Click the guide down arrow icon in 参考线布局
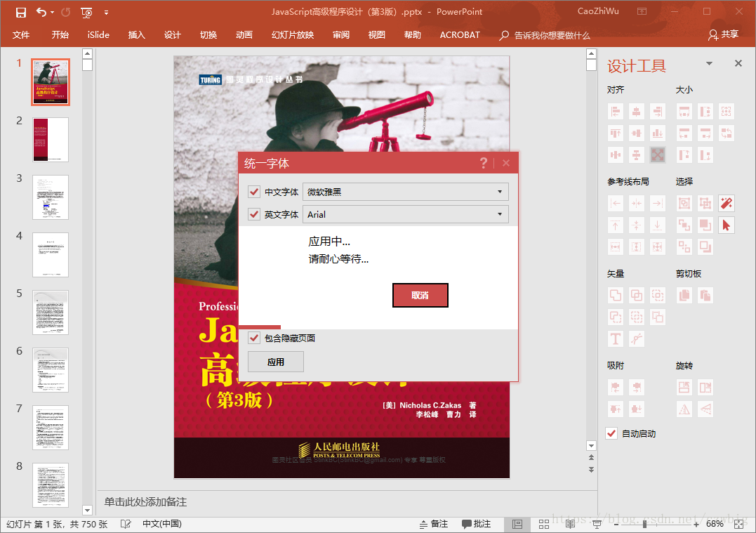The height and width of the screenshot is (533, 756). pos(657,225)
